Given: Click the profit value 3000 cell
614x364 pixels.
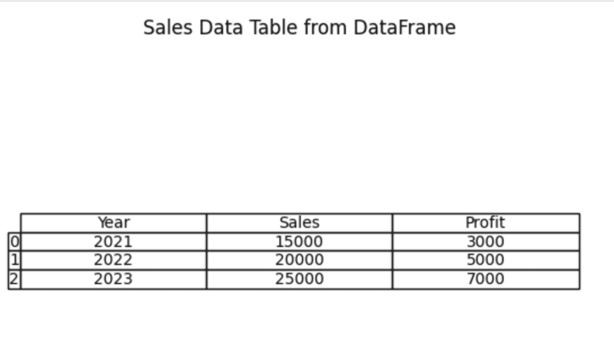Looking at the screenshot, I should (x=485, y=242).
